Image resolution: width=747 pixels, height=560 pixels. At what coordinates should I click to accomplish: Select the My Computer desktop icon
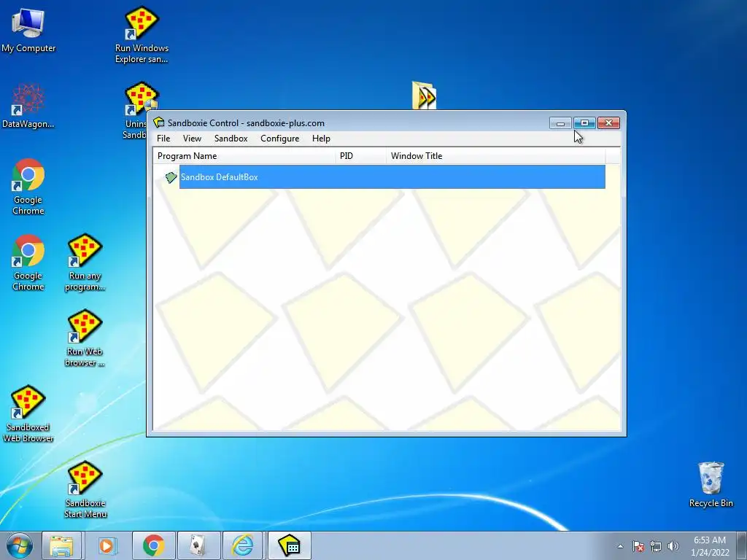pyautogui.click(x=28, y=30)
